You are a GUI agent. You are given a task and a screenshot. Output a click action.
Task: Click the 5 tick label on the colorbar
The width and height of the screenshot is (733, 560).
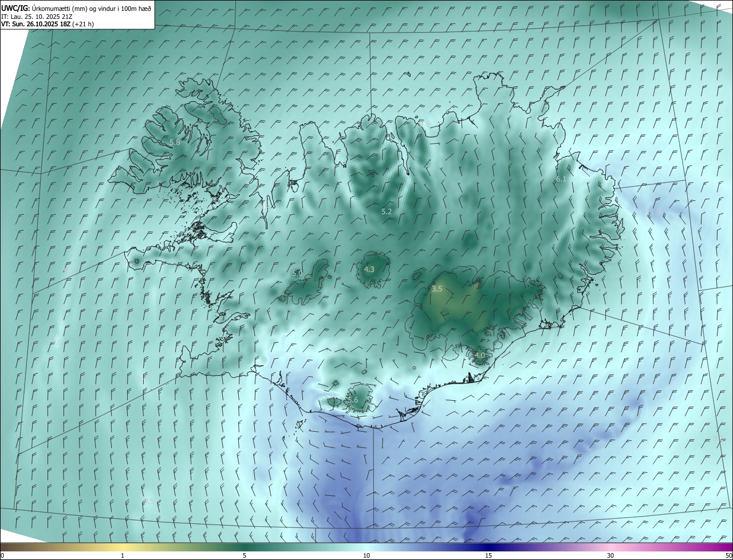pos(245,555)
